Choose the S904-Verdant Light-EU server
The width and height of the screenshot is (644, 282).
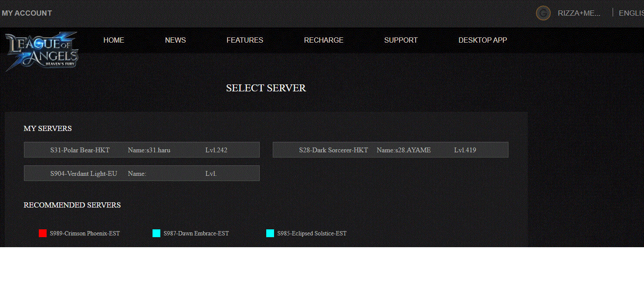pos(142,173)
